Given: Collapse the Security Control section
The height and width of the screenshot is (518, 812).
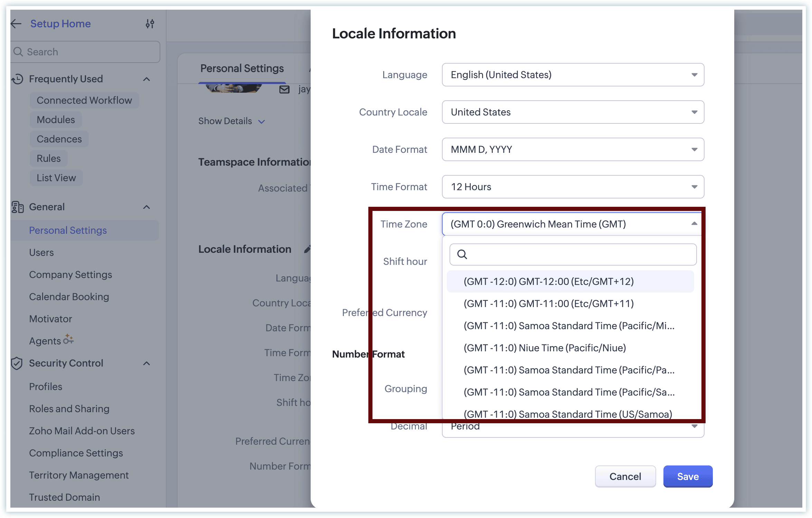Looking at the screenshot, I should 147,363.
